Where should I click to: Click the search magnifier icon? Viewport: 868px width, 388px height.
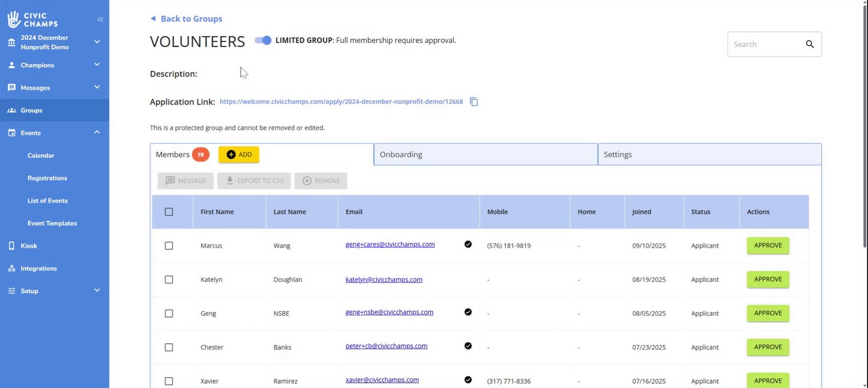pyautogui.click(x=810, y=44)
